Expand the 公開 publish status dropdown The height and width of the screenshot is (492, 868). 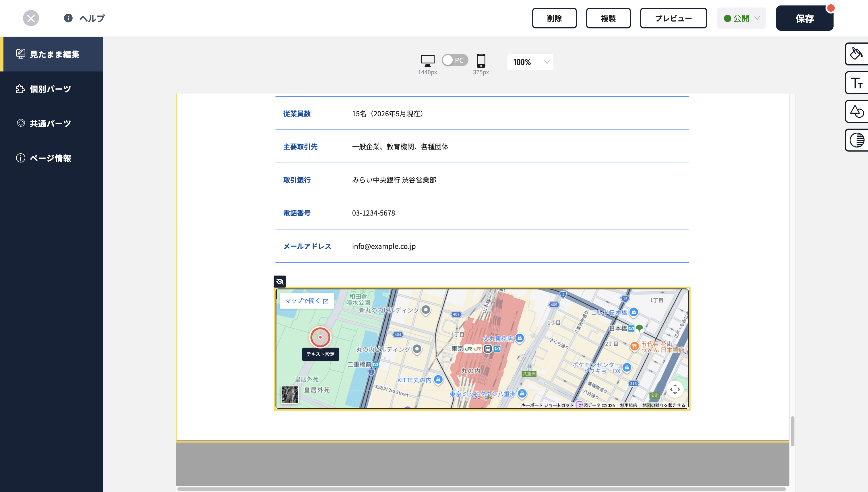(x=742, y=18)
